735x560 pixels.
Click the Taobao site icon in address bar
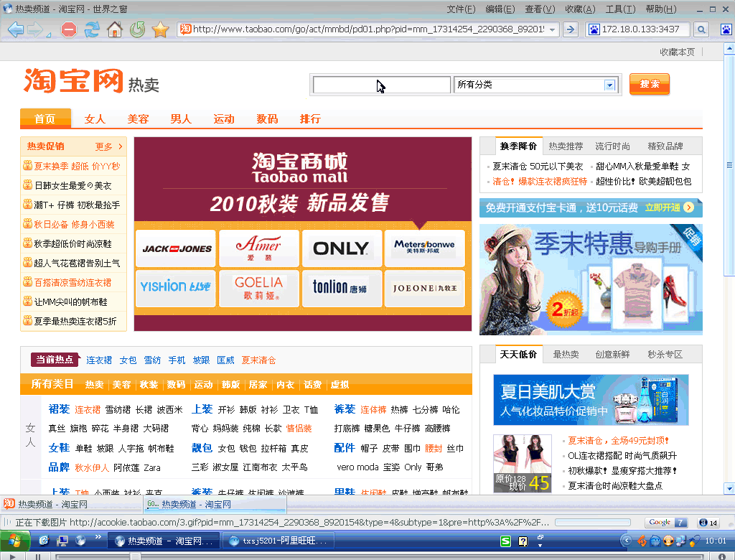[186, 29]
